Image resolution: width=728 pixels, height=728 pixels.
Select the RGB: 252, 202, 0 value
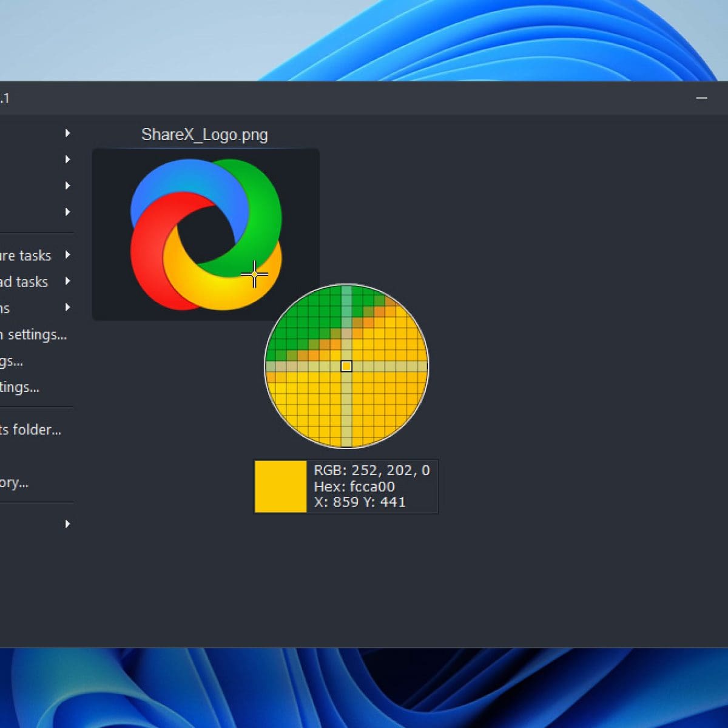[x=371, y=470]
